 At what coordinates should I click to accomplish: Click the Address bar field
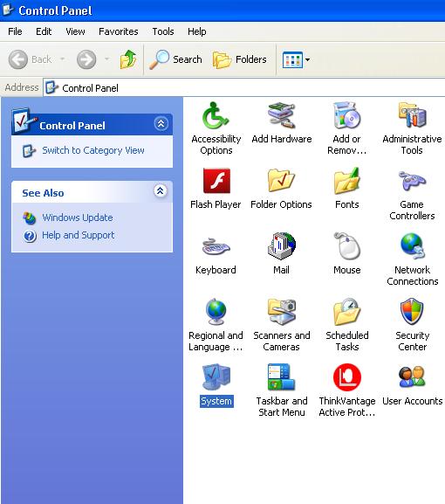(244, 87)
